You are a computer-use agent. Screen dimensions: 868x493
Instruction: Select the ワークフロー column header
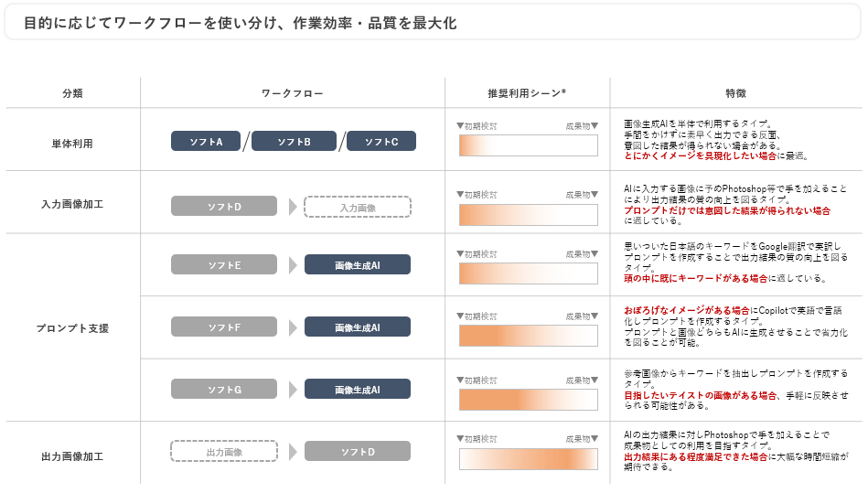[293, 93]
